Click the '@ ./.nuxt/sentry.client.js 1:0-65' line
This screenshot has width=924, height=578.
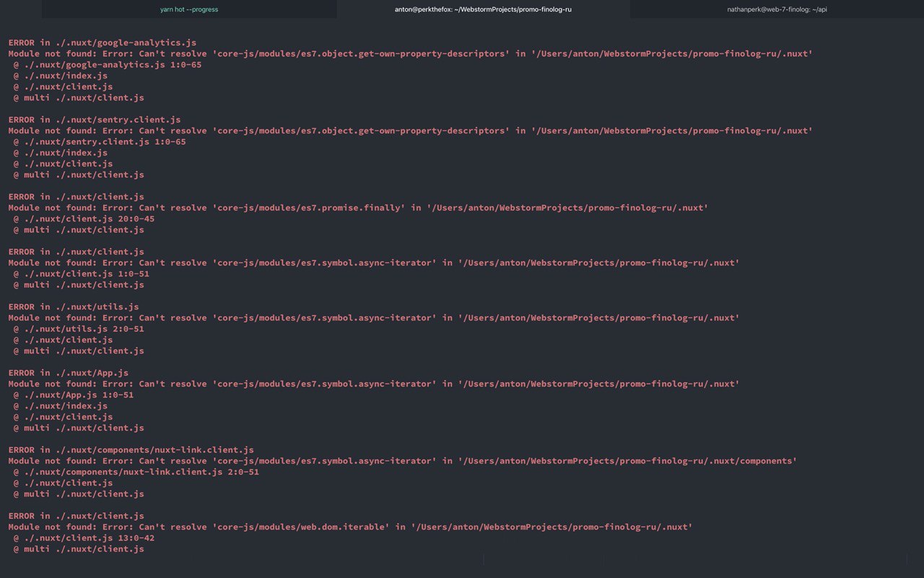100,142
